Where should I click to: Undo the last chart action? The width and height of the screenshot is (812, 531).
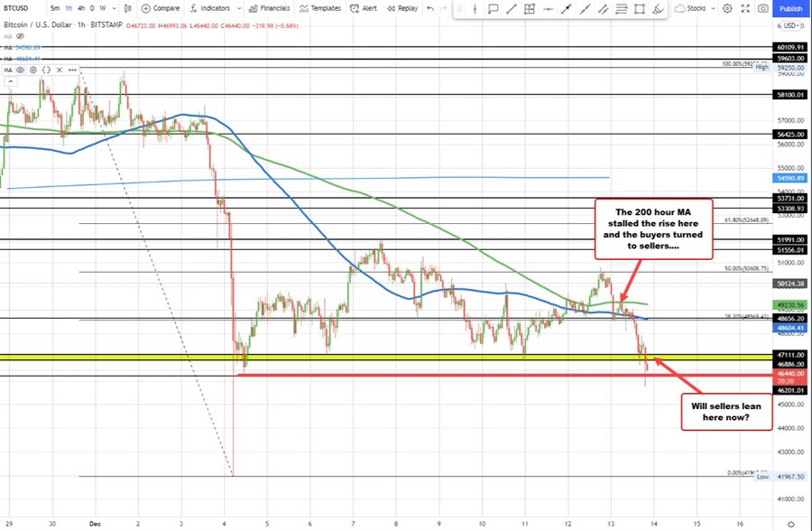430,8
